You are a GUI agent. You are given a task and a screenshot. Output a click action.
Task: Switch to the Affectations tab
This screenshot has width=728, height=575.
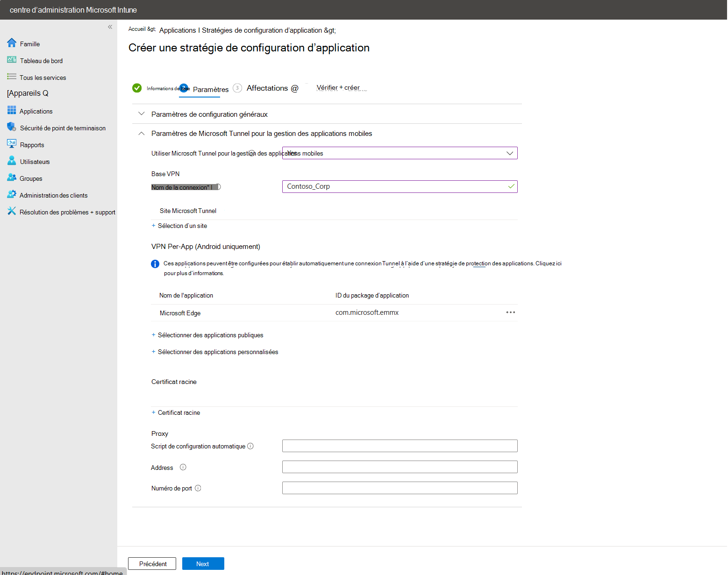tap(267, 88)
